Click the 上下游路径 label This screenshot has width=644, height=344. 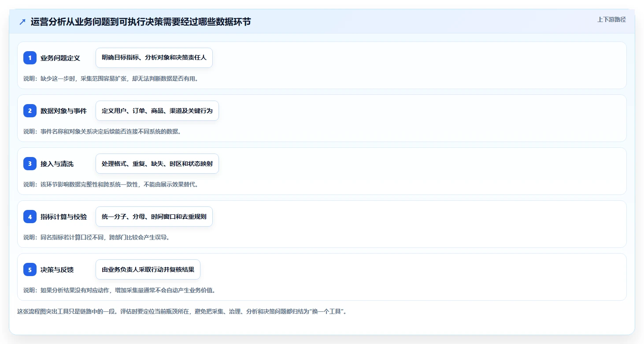[611, 19]
